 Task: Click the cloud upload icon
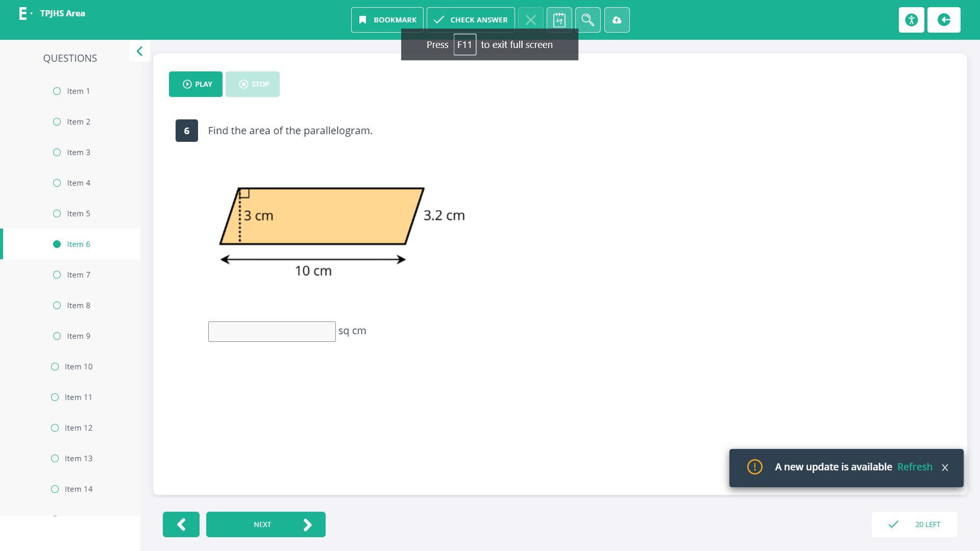tap(617, 20)
